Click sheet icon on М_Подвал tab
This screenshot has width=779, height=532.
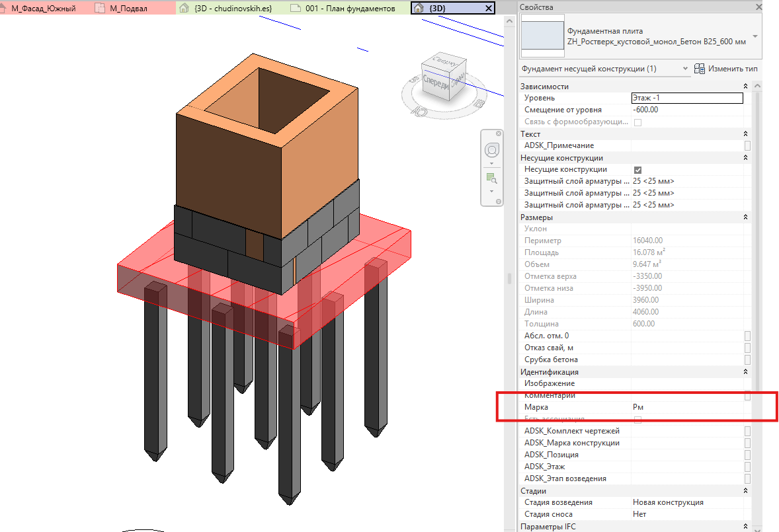[100, 8]
